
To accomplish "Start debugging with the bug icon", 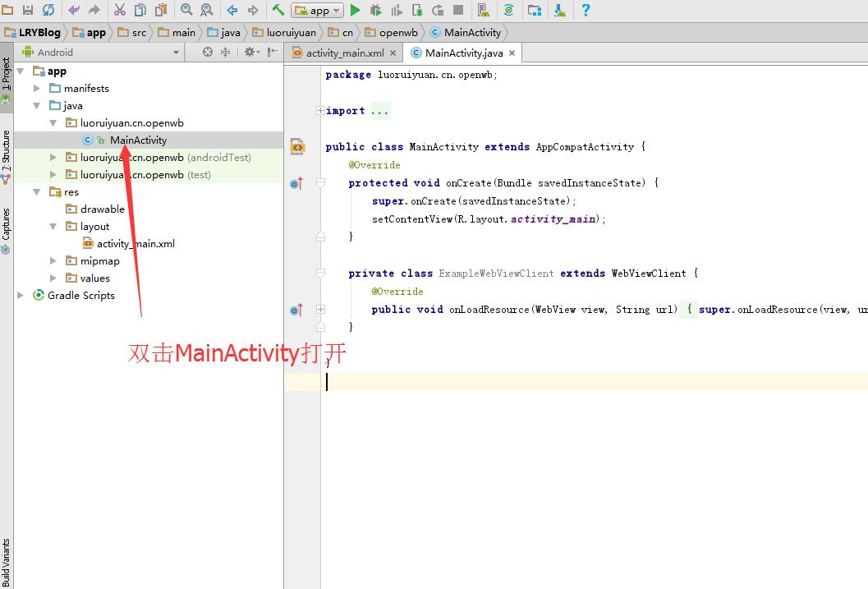I will [376, 10].
